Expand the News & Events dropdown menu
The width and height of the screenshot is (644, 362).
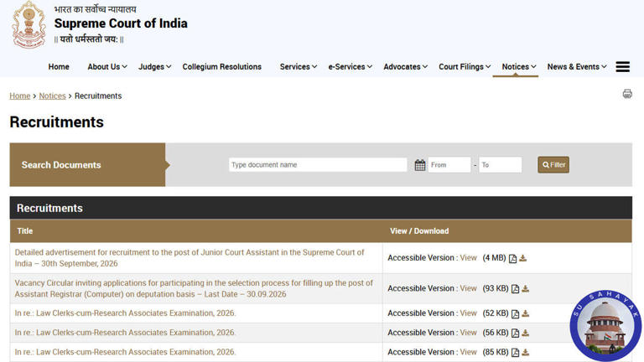577,66
